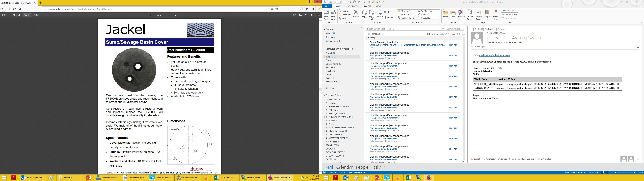Open the Junk dropdown
The image size is (644, 181).
click(x=343, y=18)
